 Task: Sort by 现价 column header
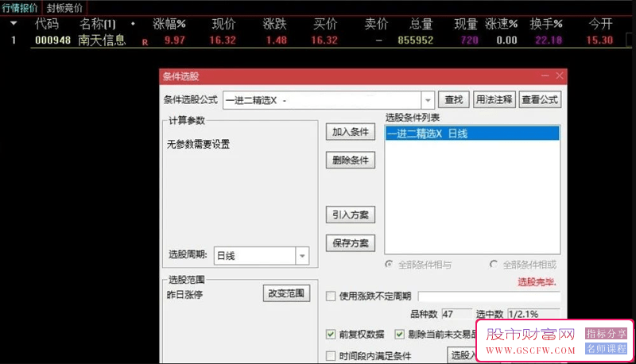click(x=224, y=24)
